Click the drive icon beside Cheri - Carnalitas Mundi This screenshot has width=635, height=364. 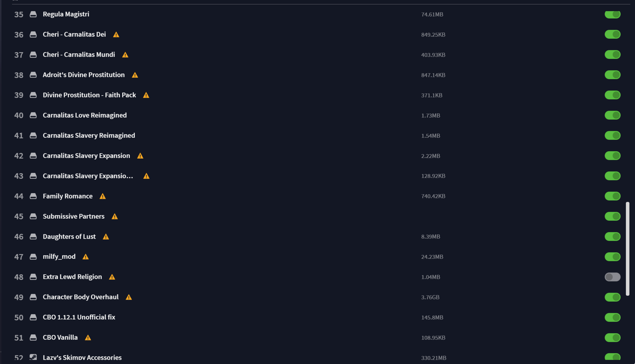pyautogui.click(x=33, y=55)
